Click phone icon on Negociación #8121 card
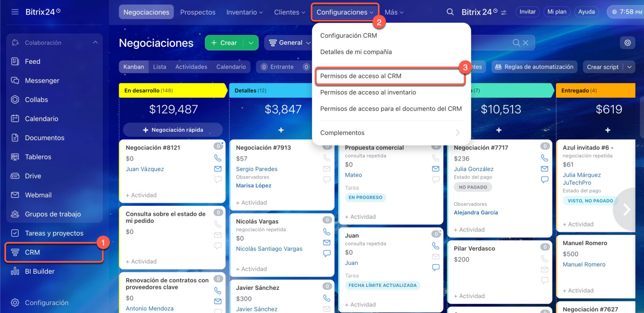Image resolution: width=644 pixels, height=313 pixels. tap(218, 158)
